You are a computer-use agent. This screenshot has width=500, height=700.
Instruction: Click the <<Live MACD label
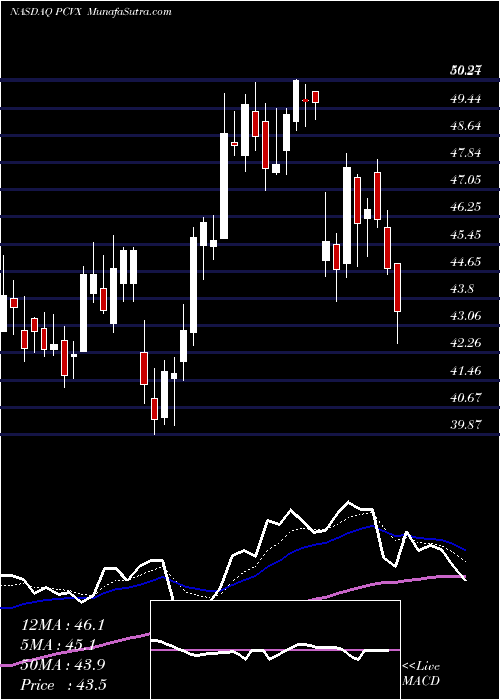(421, 674)
